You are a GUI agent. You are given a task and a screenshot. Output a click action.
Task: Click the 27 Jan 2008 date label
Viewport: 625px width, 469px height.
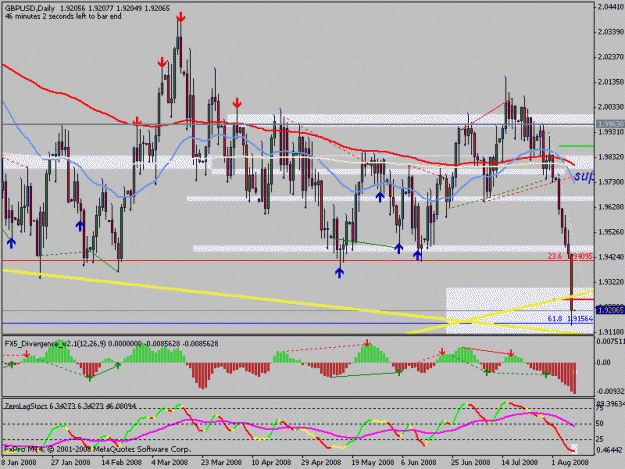[x=71, y=462]
